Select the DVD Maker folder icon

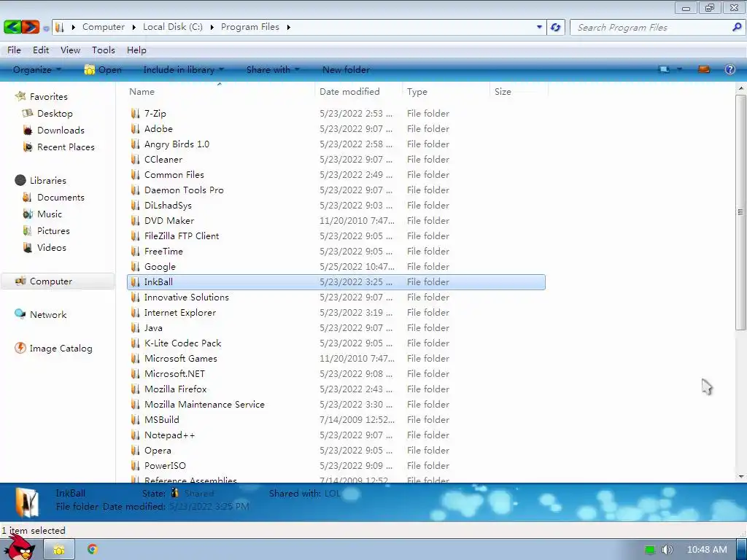coord(135,220)
